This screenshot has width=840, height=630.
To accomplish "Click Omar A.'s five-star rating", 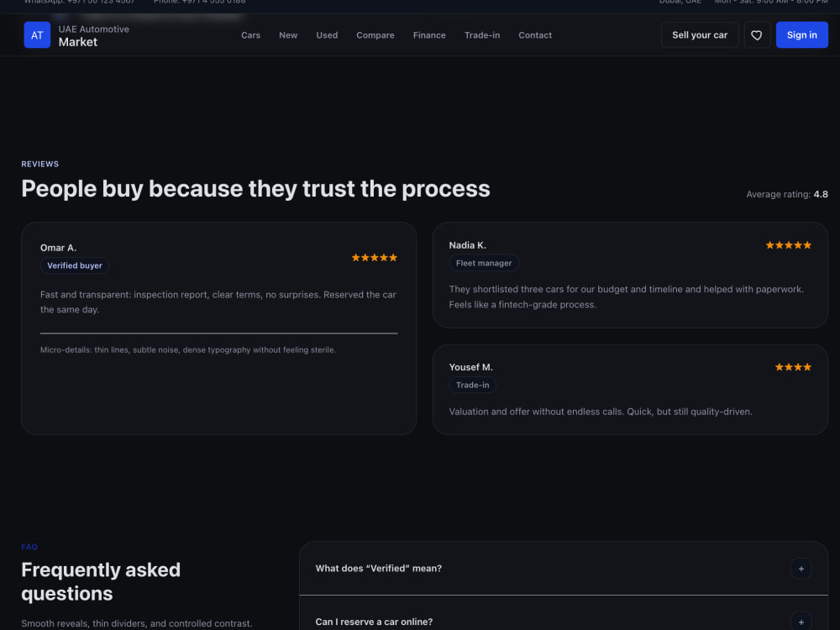I will (x=375, y=258).
